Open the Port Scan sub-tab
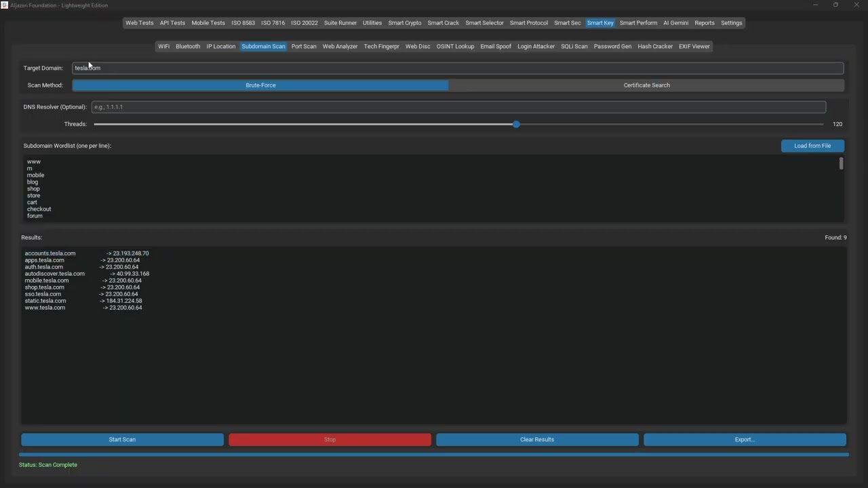Screen dimensions: 868x488 pyautogui.click(x=304, y=47)
